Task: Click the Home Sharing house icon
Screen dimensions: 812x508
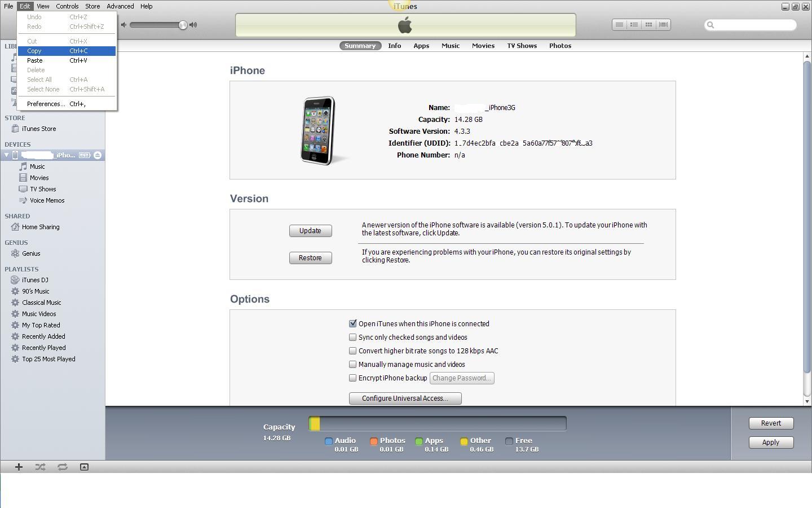Action: click(x=15, y=227)
